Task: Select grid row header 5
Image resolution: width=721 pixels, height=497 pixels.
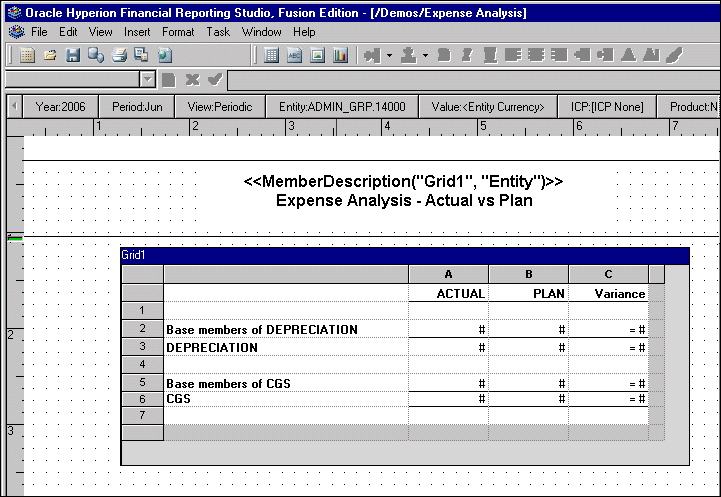Action: click(x=143, y=383)
